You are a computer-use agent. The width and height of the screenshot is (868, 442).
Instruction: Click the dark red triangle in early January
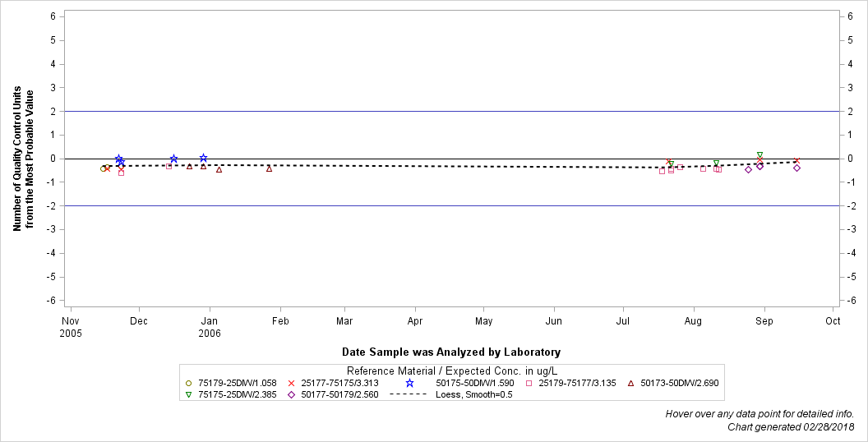point(219,170)
